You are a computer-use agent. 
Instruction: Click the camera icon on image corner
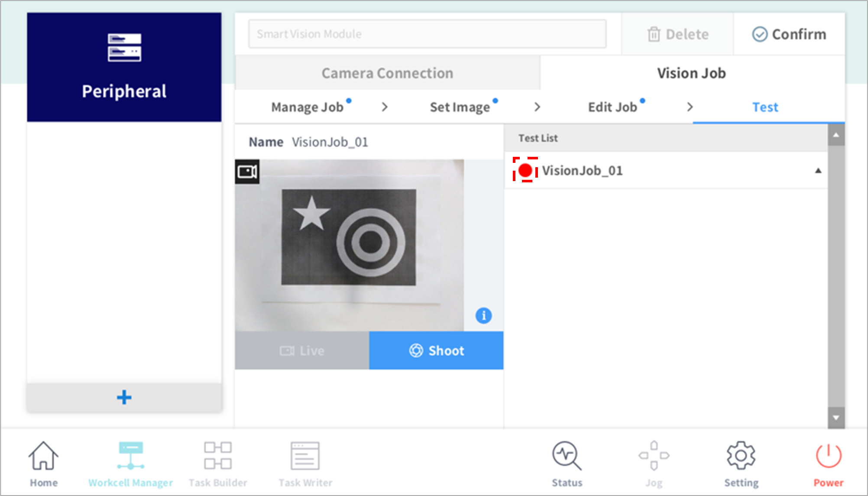(x=247, y=172)
